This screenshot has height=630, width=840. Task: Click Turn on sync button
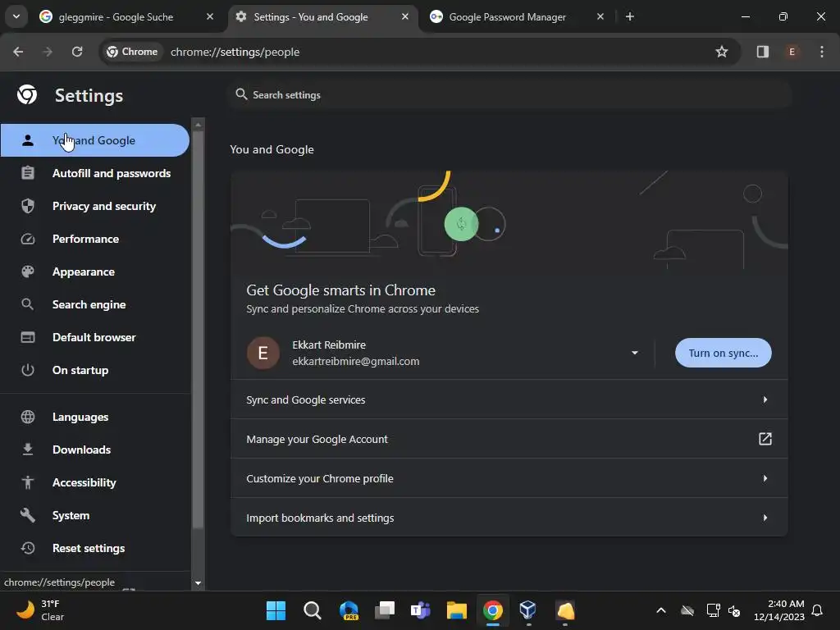pos(724,353)
